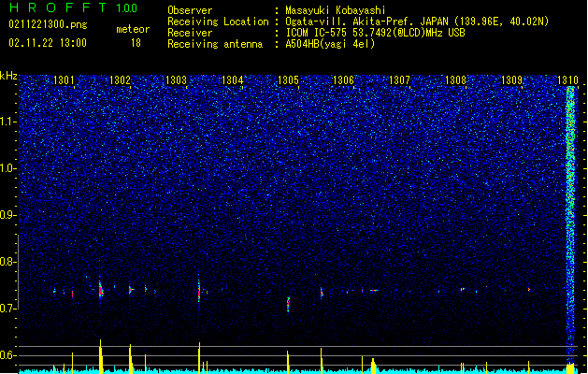Click the Observer label
This screenshot has height=374, width=588.
pos(190,10)
